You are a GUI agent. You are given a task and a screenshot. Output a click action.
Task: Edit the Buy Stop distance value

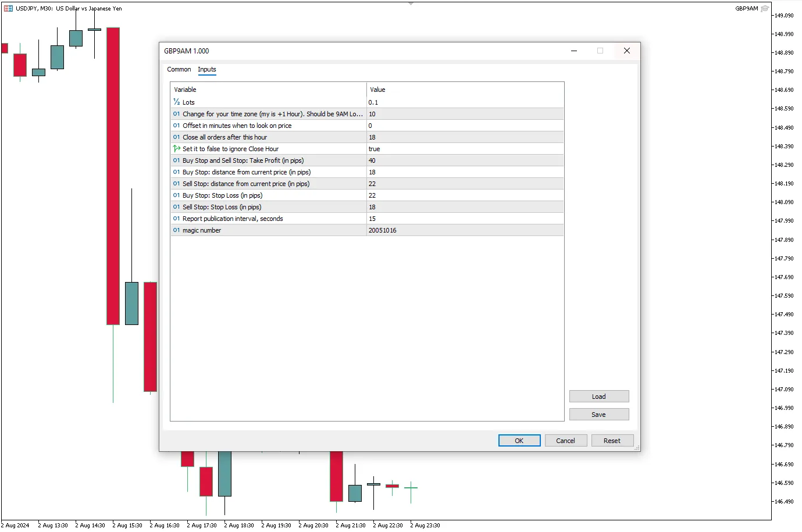465,172
